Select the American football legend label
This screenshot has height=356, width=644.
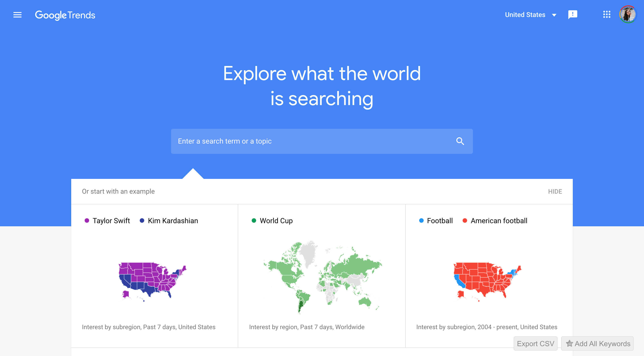(x=499, y=221)
